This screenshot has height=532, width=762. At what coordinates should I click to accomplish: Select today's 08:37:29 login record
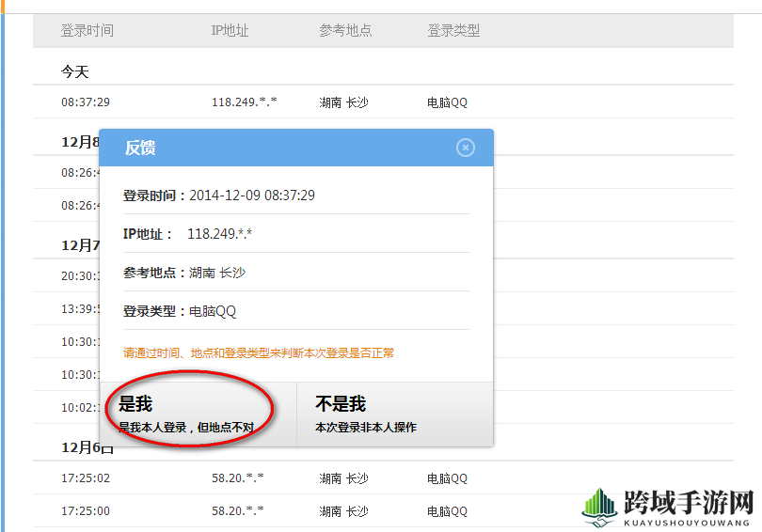pyautogui.click(x=383, y=102)
